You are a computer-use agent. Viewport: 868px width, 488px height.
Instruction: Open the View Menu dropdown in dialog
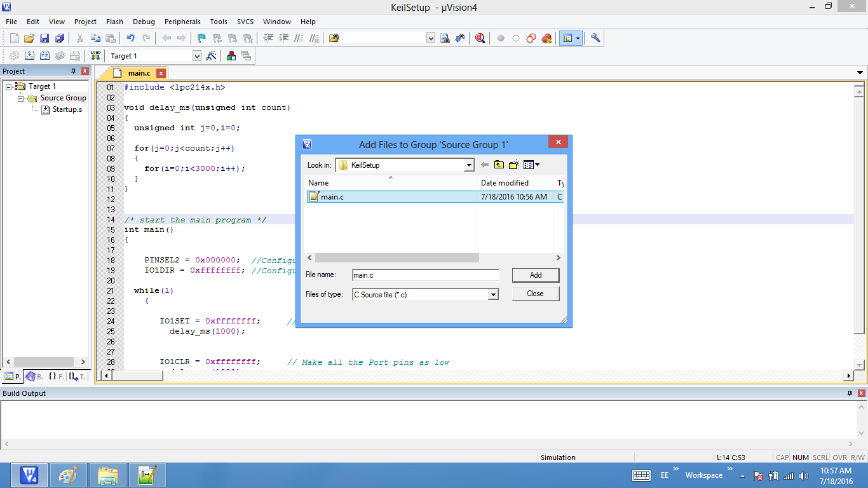pyautogui.click(x=532, y=165)
